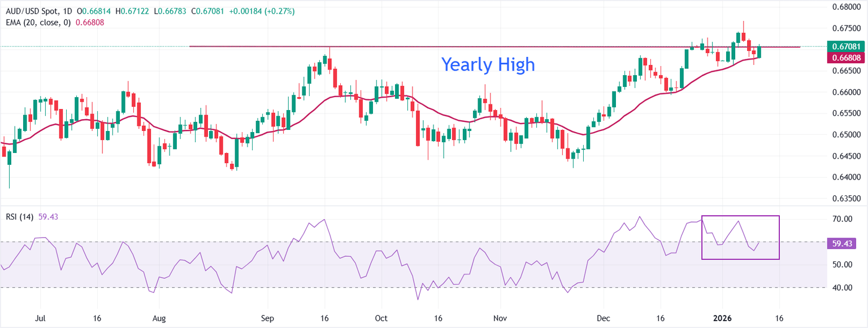Image resolution: width=868 pixels, height=328 pixels.
Task: Click the Nov label on time axis
Action: 500,319
